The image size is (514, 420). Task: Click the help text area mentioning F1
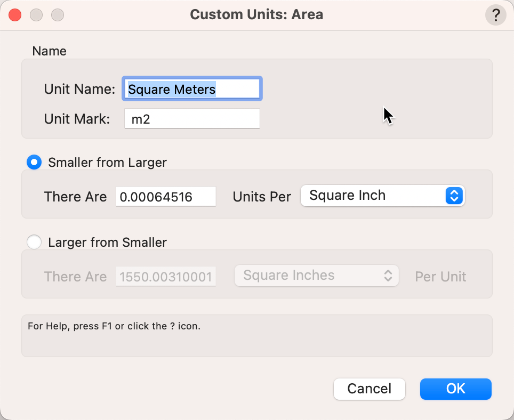coord(256,335)
